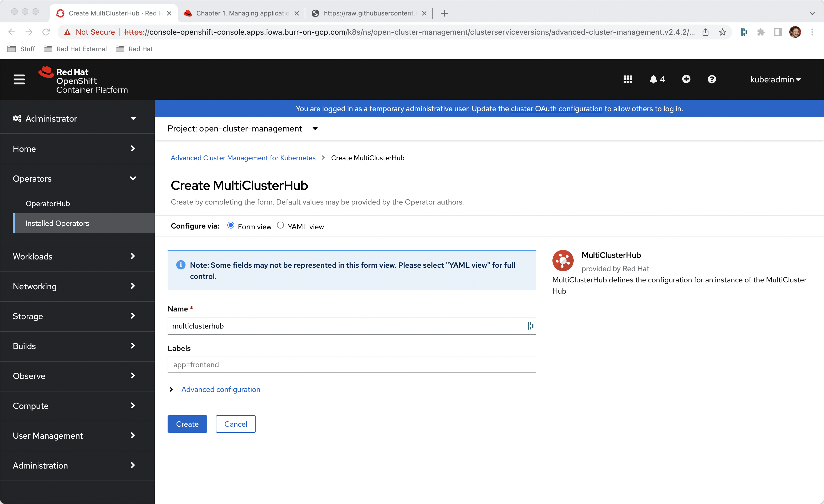This screenshot has width=824, height=504.
Task: Follow the cluster OAuth configuration link
Action: [x=556, y=109]
